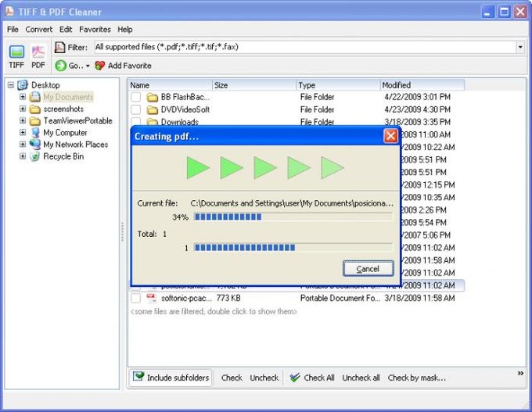Image resolution: width=532 pixels, height=412 pixels.
Task: Sort by the Size column header
Action: pos(254,85)
